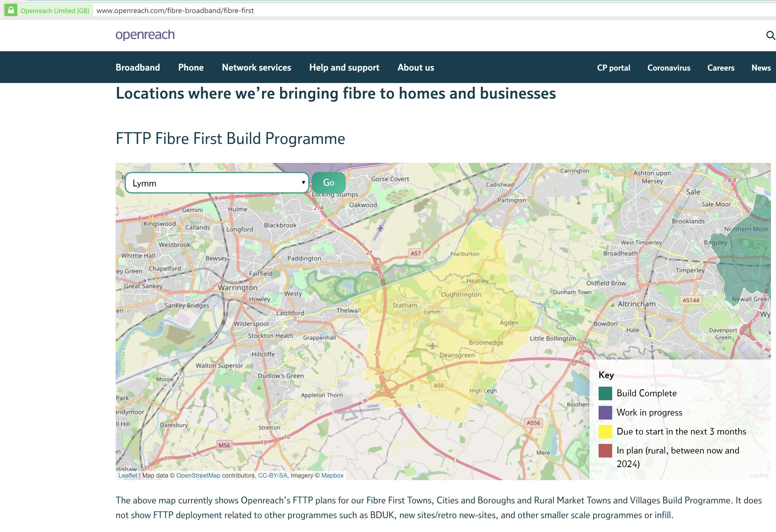Open the OpenStreetMap contributors link
The image size is (776, 532).
(x=198, y=475)
